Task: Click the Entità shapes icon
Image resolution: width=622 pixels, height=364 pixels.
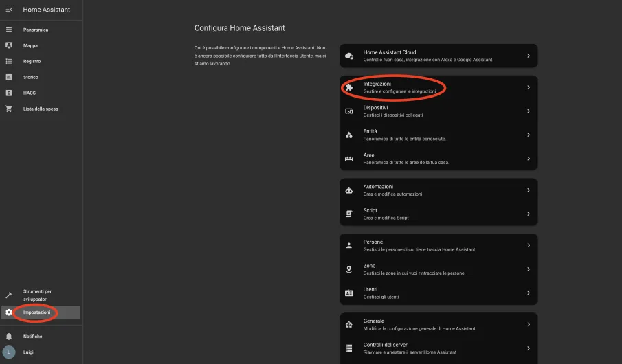Action: tap(348, 135)
